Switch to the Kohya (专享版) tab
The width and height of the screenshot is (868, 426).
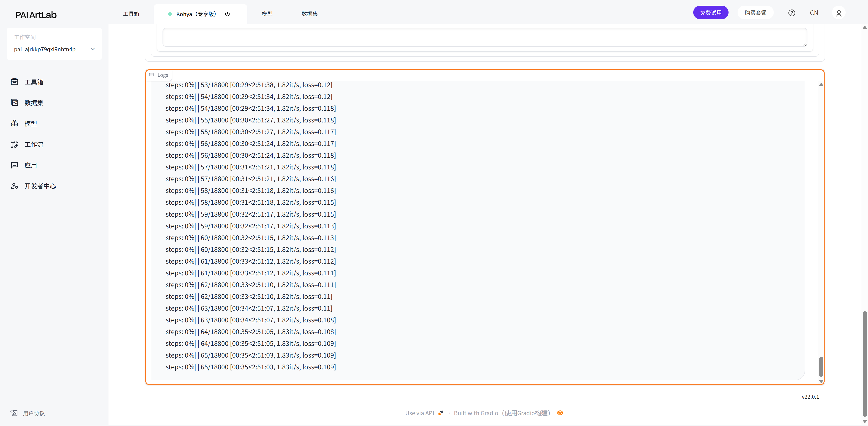(196, 14)
